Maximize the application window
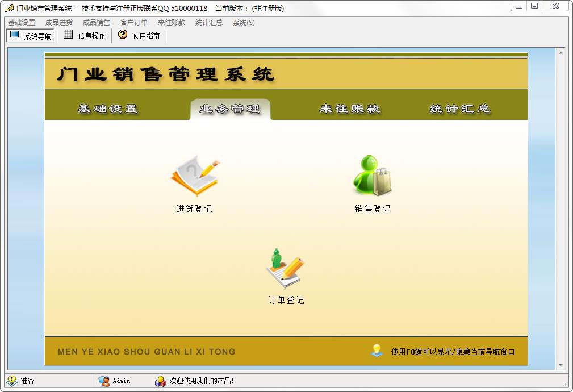The height and width of the screenshot is (392, 573). [x=534, y=6]
